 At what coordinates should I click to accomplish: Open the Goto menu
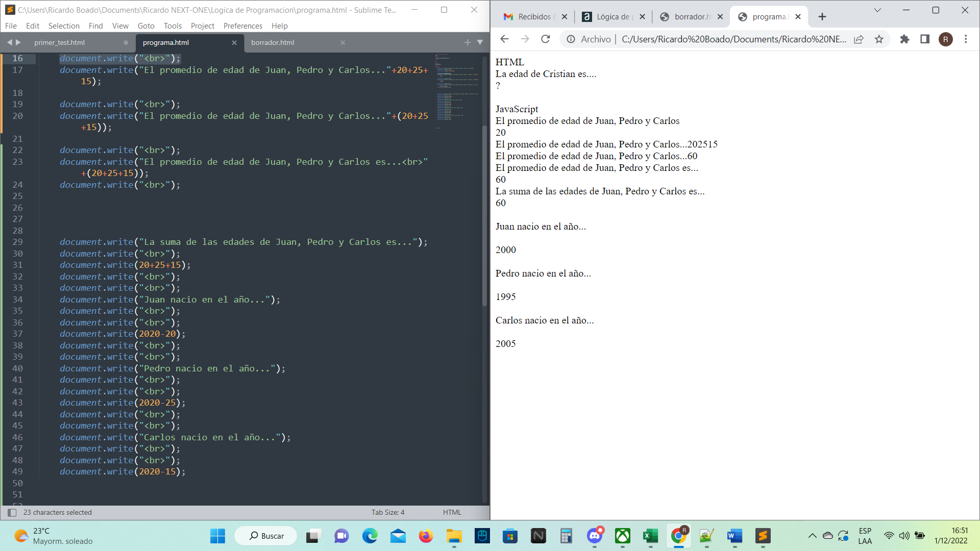point(146,26)
